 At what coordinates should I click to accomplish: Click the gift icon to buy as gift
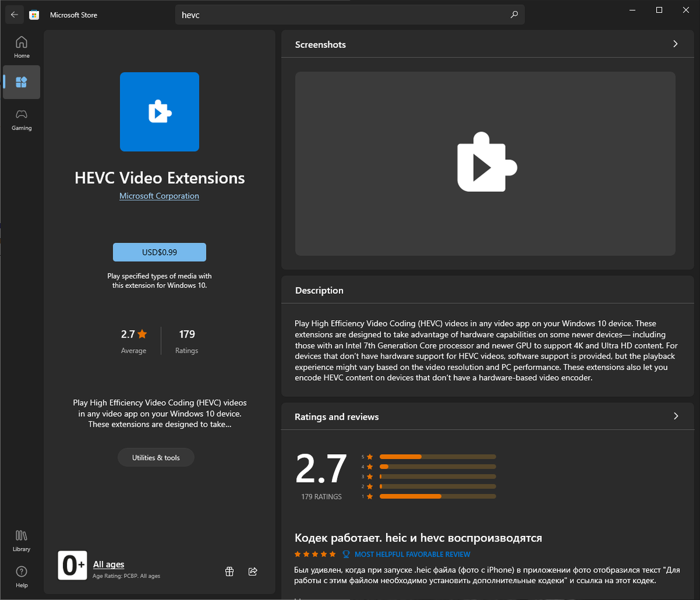229,571
